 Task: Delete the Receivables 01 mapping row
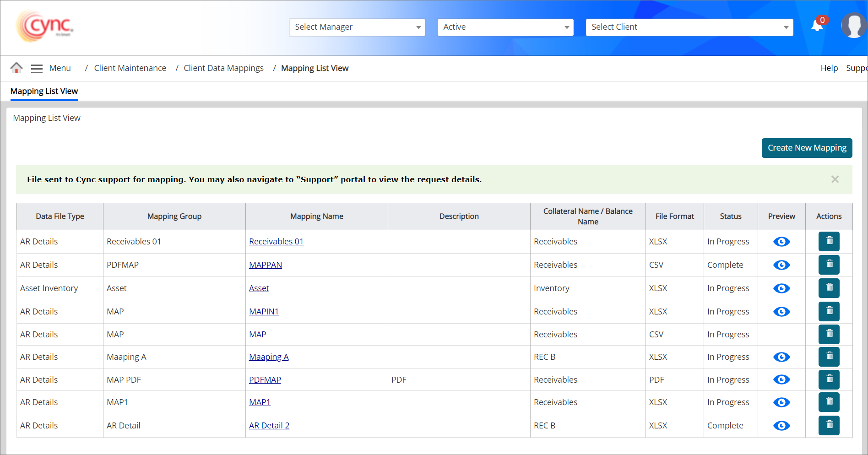[x=829, y=241]
